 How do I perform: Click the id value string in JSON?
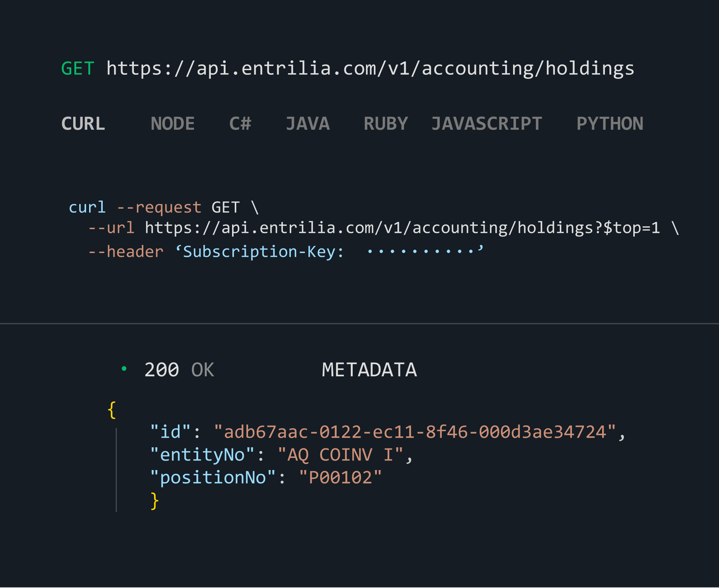click(x=414, y=432)
